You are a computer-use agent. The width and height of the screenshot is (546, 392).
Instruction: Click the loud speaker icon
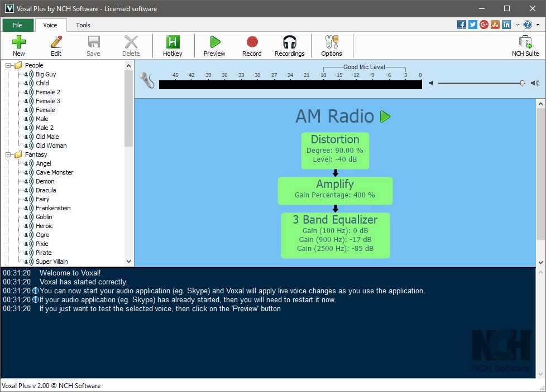pos(535,83)
